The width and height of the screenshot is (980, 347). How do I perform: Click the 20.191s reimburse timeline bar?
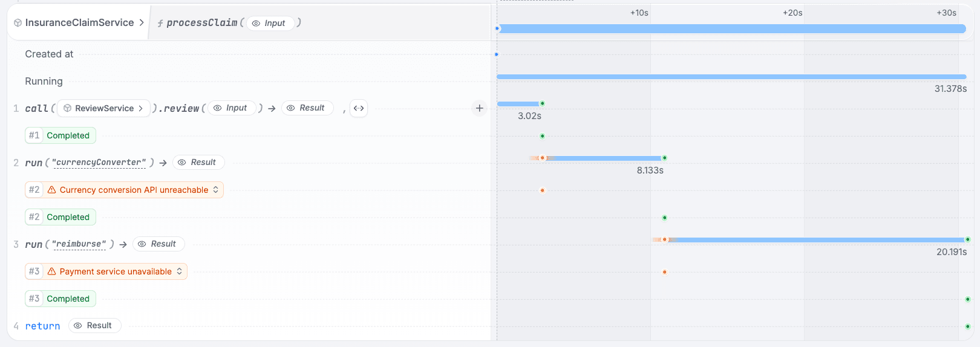click(817, 240)
